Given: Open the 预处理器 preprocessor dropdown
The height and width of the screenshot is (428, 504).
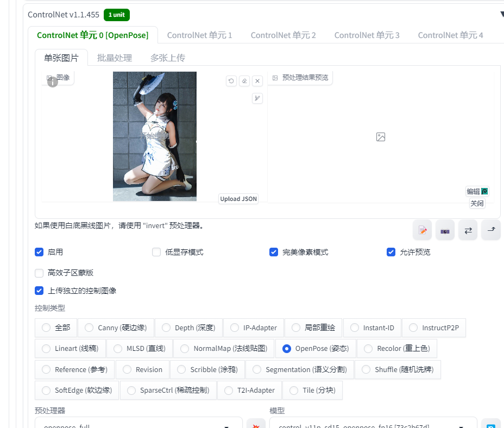Looking at the screenshot, I should (138, 425).
